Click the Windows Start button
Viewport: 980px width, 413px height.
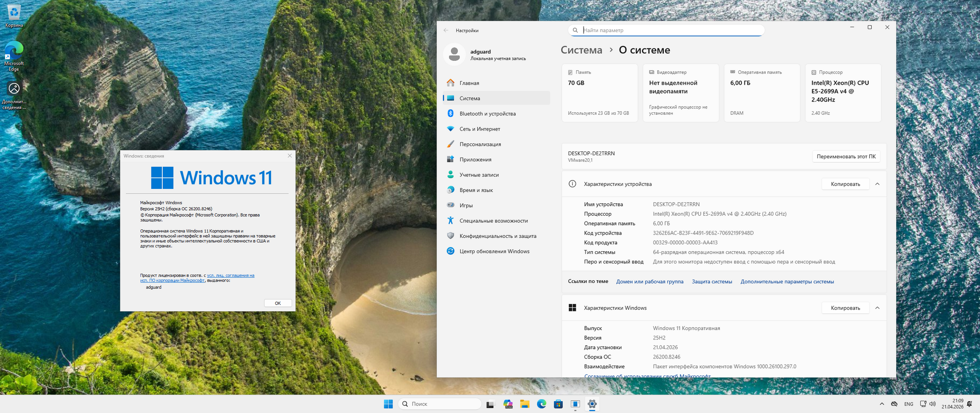point(388,404)
